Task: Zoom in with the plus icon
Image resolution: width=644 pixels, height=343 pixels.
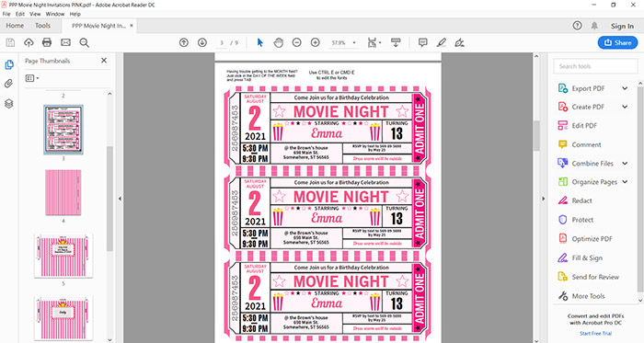Action: (315, 42)
